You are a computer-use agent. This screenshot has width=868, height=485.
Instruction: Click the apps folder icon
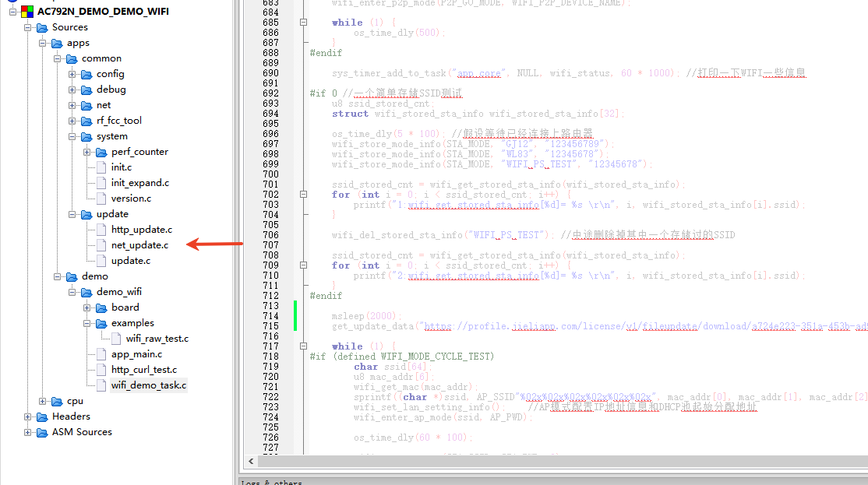(x=57, y=43)
